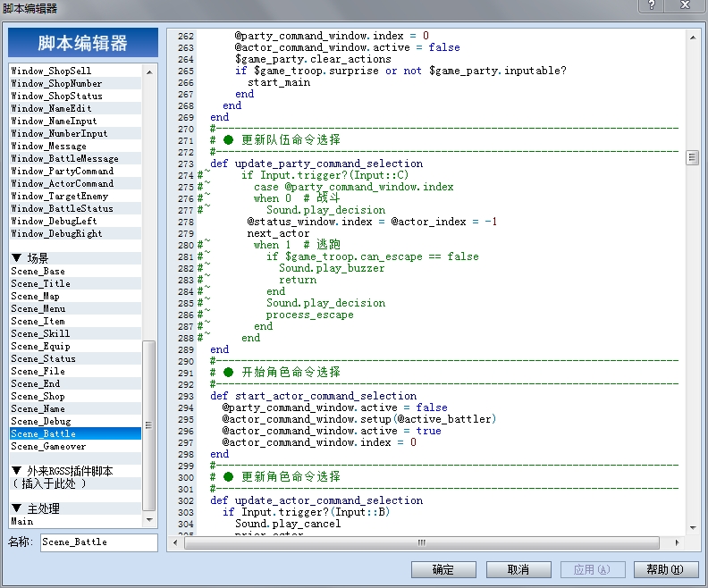Screen dimensions: 708x588
Task: Click the start_main code line
Action: coord(279,82)
